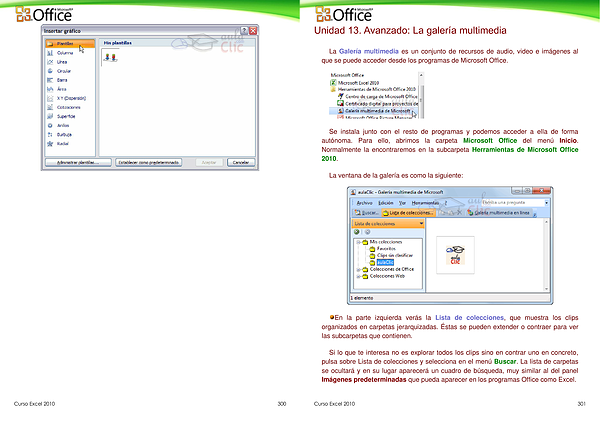This screenshot has height=424, width=600.
Task: Click the Delete X icon in gallery toolbar
Action: pyautogui.click(x=459, y=213)
